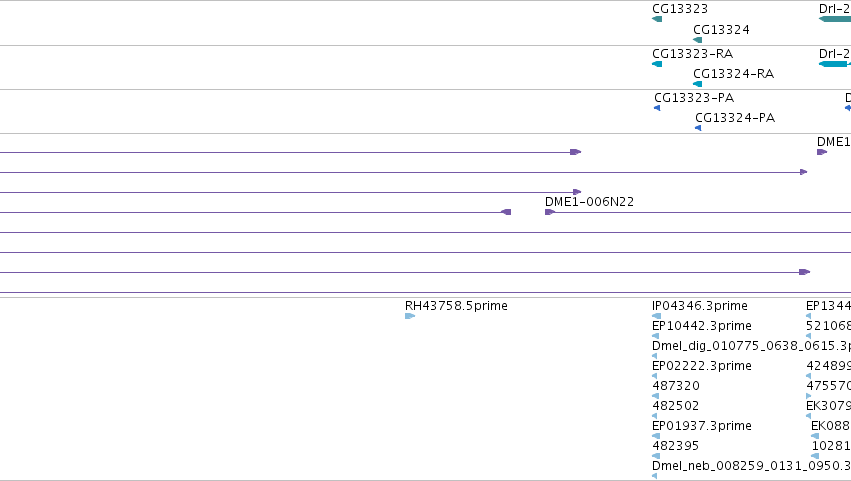Open the CG13323-RA transcript label
The height and width of the screenshot is (481, 851).
point(693,54)
